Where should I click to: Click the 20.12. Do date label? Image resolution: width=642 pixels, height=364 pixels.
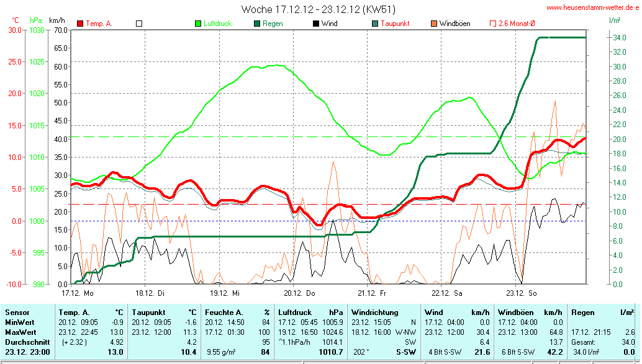300,292
